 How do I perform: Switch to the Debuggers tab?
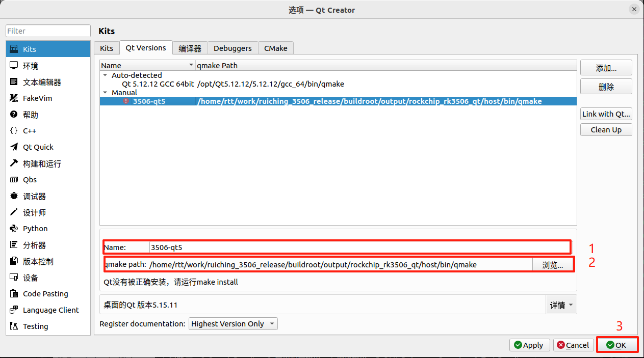tap(233, 48)
